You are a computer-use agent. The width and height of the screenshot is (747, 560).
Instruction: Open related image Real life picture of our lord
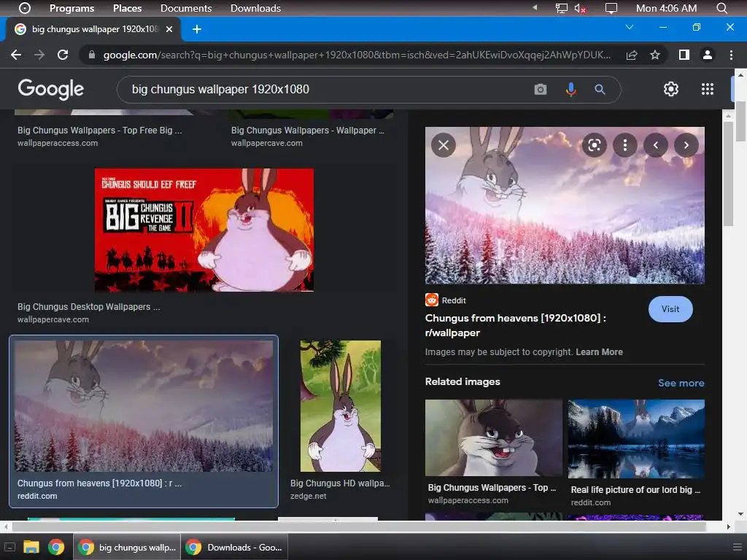click(636, 438)
